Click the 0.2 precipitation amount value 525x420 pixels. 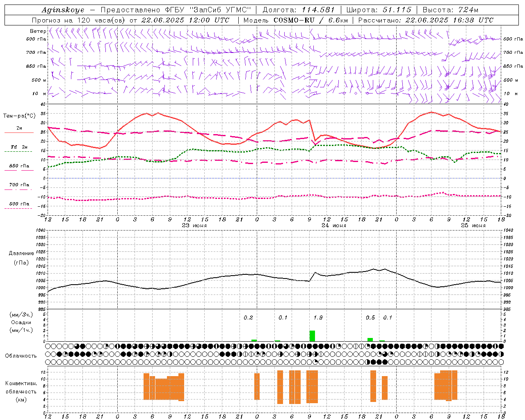coord(248,318)
